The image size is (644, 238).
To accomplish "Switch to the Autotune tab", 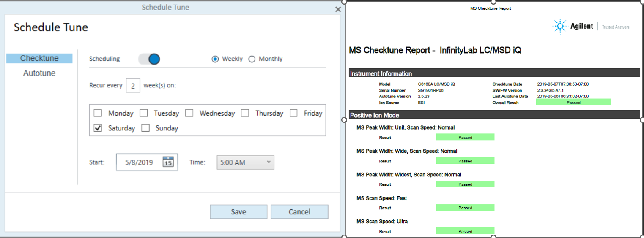I will (x=39, y=73).
